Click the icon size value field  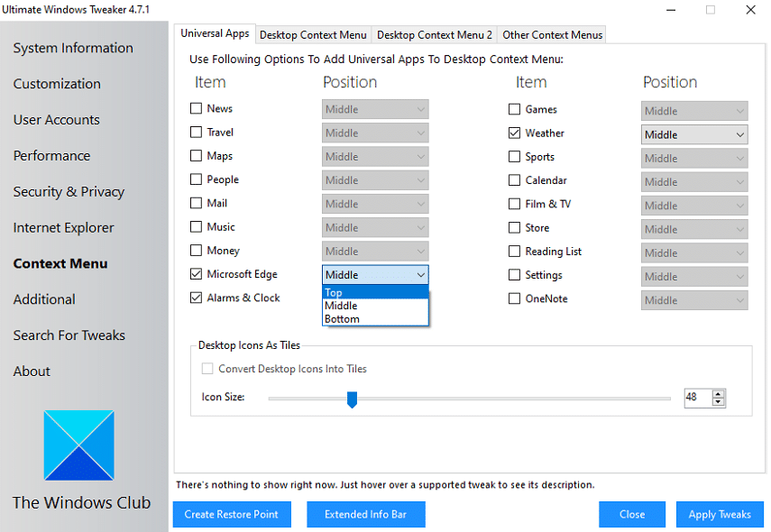pos(698,398)
